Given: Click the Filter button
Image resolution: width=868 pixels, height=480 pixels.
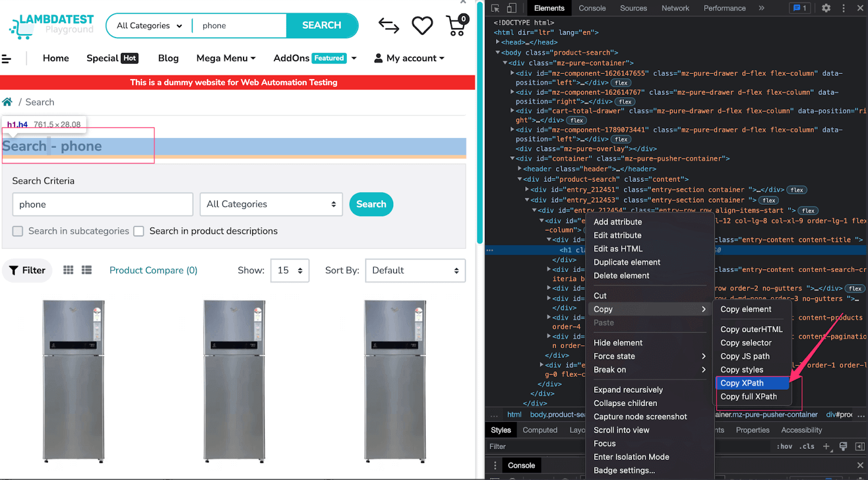Looking at the screenshot, I should click(x=27, y=270).
